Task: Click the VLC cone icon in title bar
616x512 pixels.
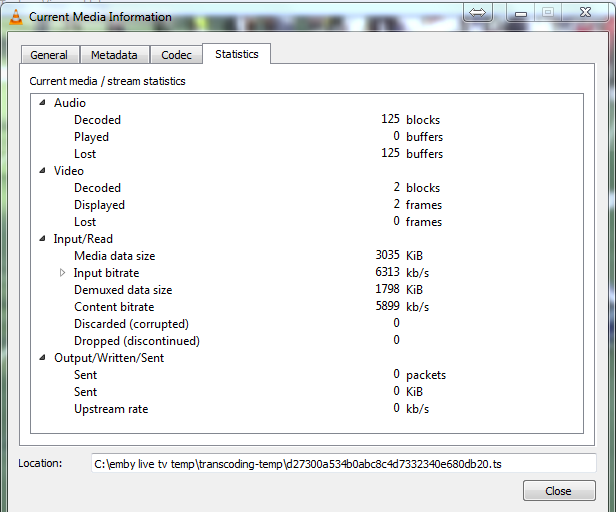Action: pyautogui.click(x=16, y=17)
